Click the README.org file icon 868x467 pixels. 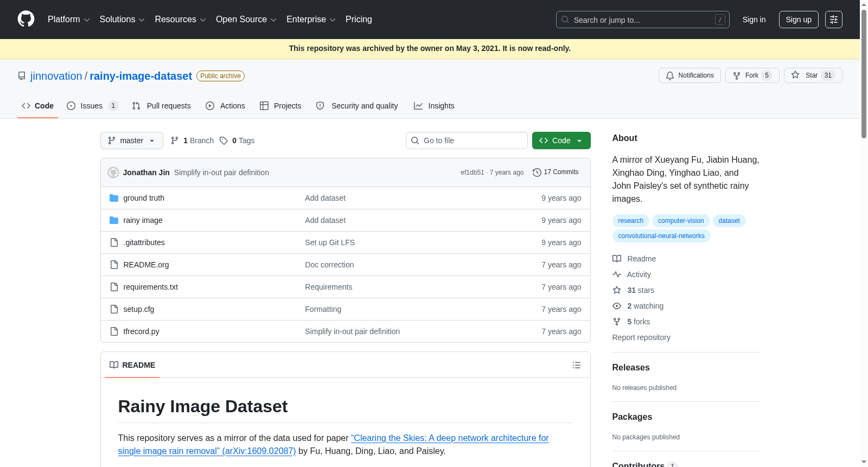[x=114, y=265]
